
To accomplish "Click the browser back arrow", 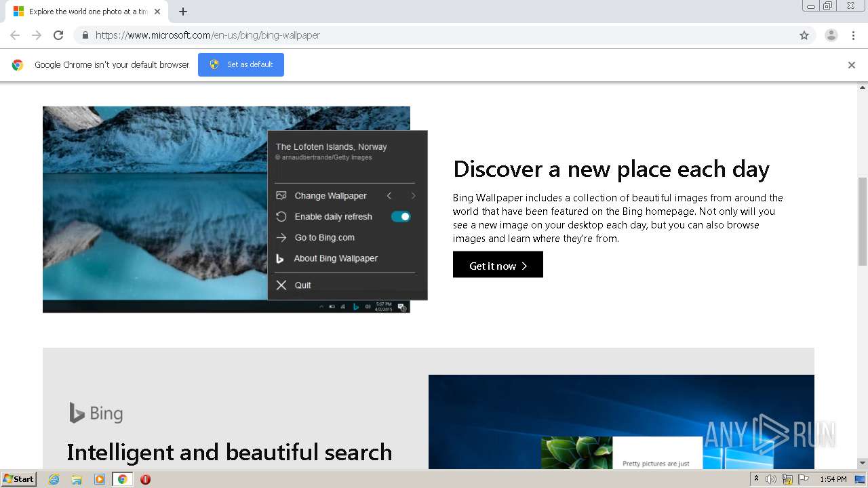I will (15, 35).
